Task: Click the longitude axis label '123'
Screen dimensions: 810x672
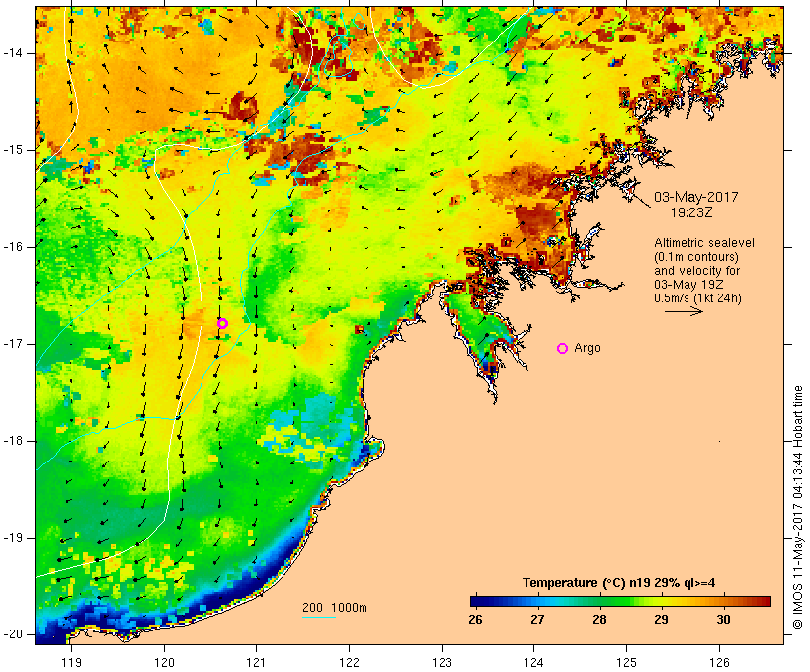Action: pyautogui.click(x=442, y=662)
